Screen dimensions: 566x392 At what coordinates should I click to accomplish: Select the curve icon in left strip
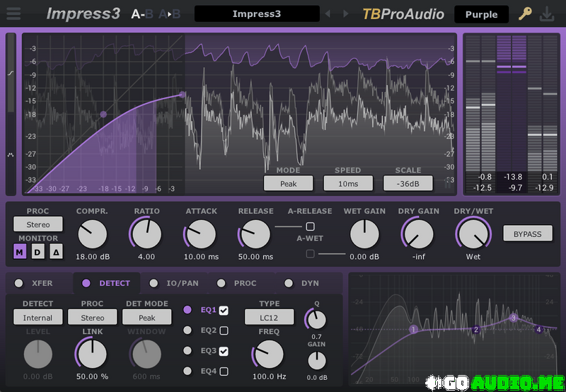11,74
